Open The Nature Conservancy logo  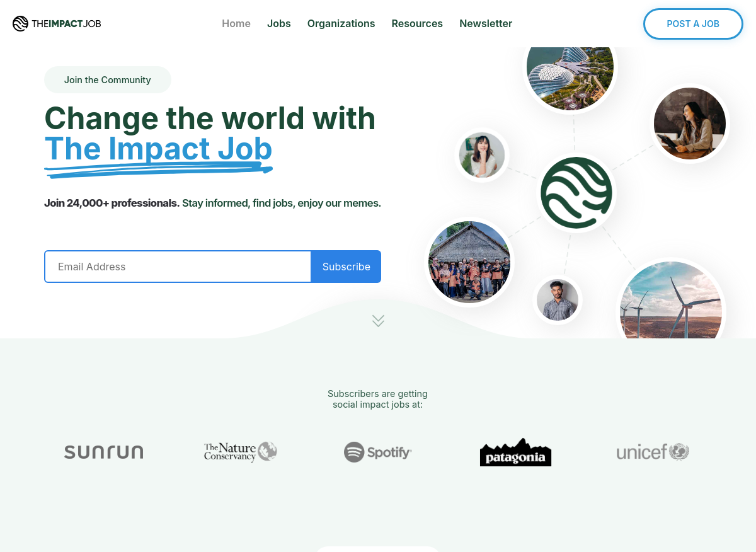[x=241, y=452]
